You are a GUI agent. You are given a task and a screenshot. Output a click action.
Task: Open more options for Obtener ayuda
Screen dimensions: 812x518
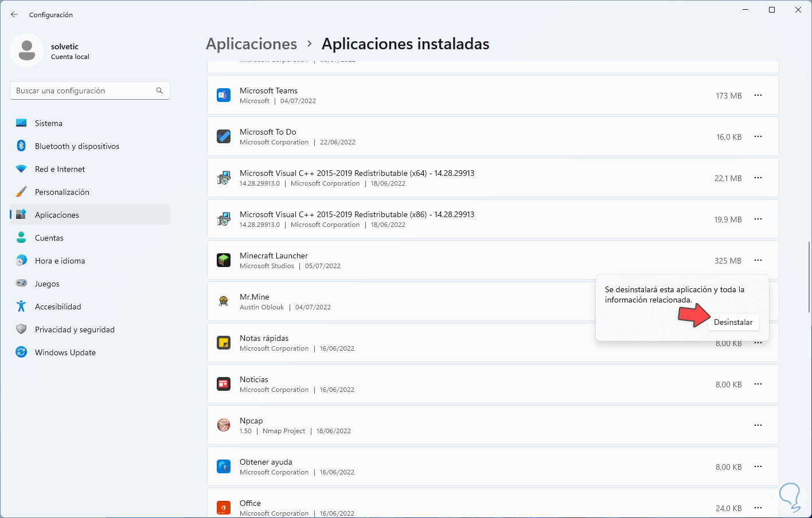pos(758,466)
